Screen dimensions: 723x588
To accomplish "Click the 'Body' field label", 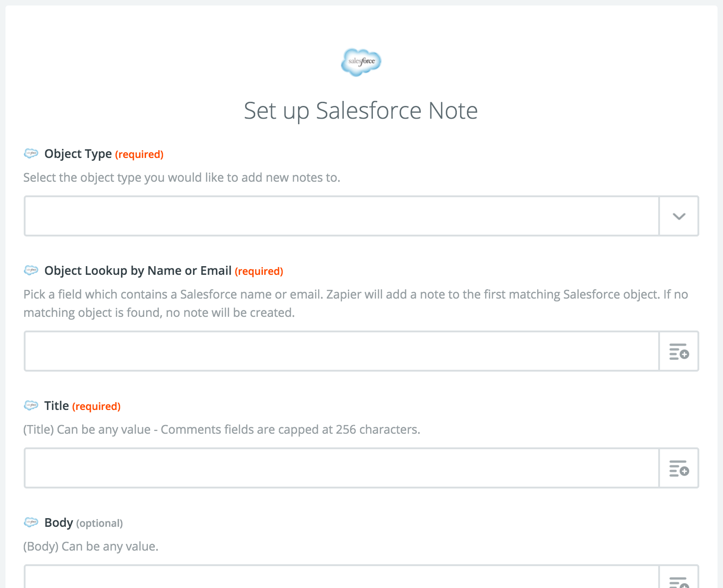I will (58, 523).
